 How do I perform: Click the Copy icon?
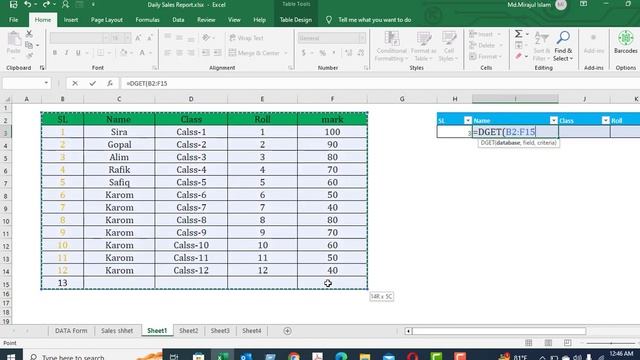pyautogui.click(x=29, y=45)
